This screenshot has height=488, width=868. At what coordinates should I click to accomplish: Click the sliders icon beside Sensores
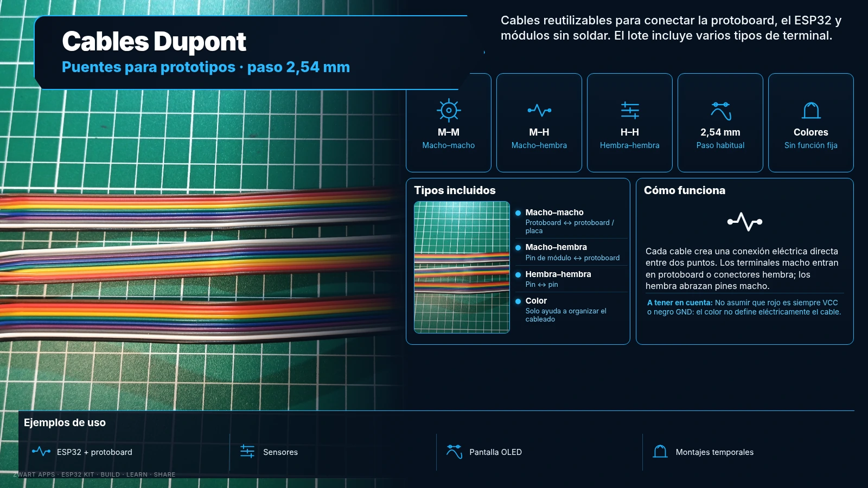point(247,451)
